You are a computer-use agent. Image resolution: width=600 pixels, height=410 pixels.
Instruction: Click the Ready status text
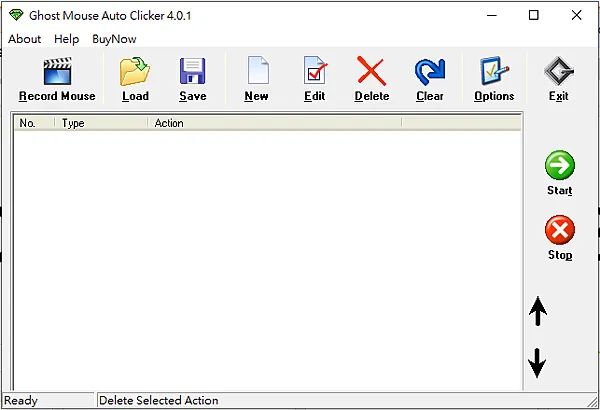pyautogui.click(x=21, y=400)
